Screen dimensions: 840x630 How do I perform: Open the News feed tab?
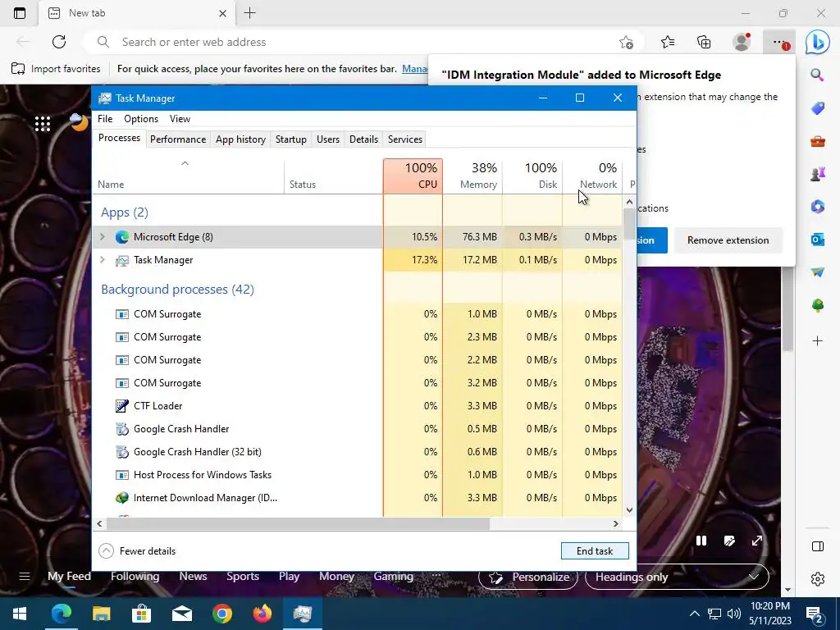click(193, 577)
